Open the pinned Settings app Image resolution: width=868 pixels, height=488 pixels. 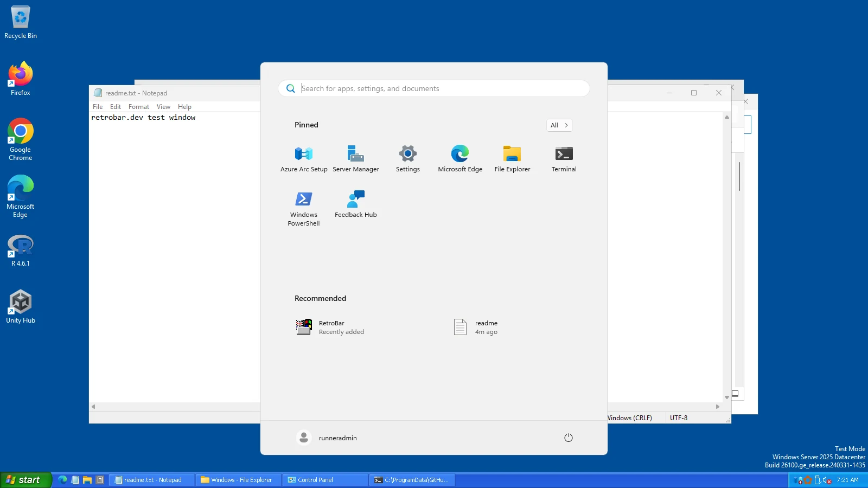pyautogui.click(x=408, y=159)
